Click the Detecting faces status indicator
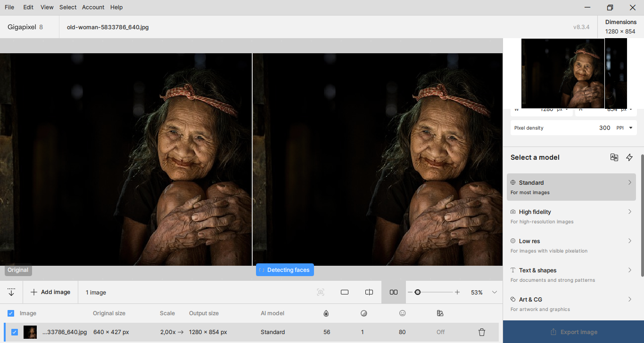Image resolution: width=644 pixels, height=343 pixels. pyautogui.click(x=285, y=270)
